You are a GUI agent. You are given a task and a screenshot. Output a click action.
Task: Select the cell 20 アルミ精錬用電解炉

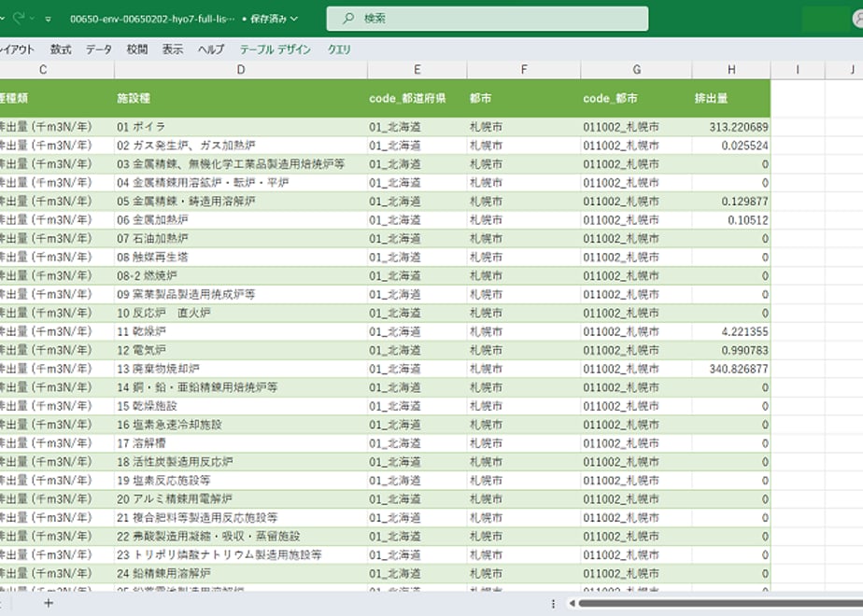point(241,499)
